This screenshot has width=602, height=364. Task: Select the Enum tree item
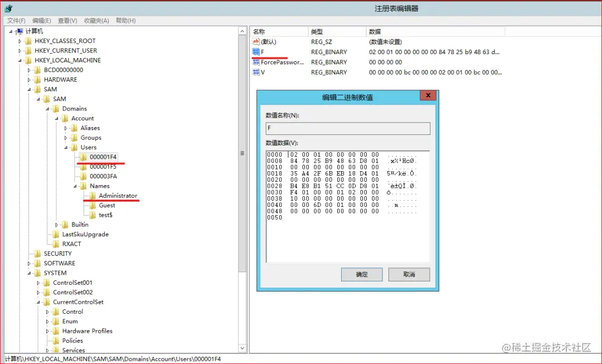pyautogui.click(x=70, y=322)
